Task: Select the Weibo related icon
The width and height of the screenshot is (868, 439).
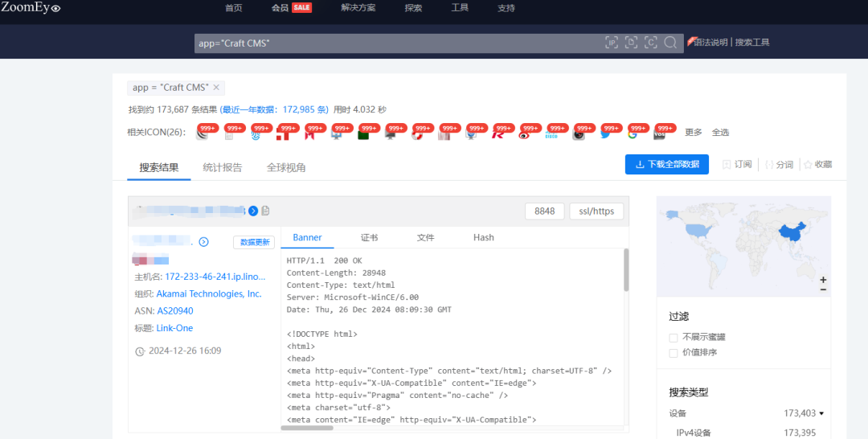Action: pos(525,133)
